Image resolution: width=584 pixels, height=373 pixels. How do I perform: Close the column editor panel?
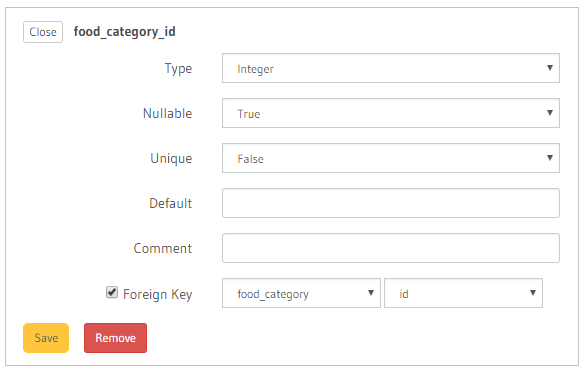tap(43, 32)
